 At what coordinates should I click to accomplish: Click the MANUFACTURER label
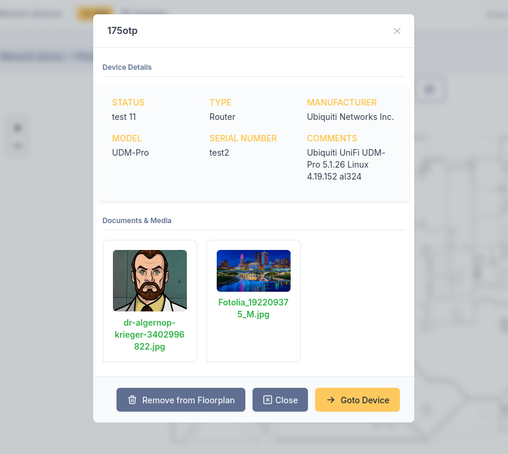click(342, 102)
